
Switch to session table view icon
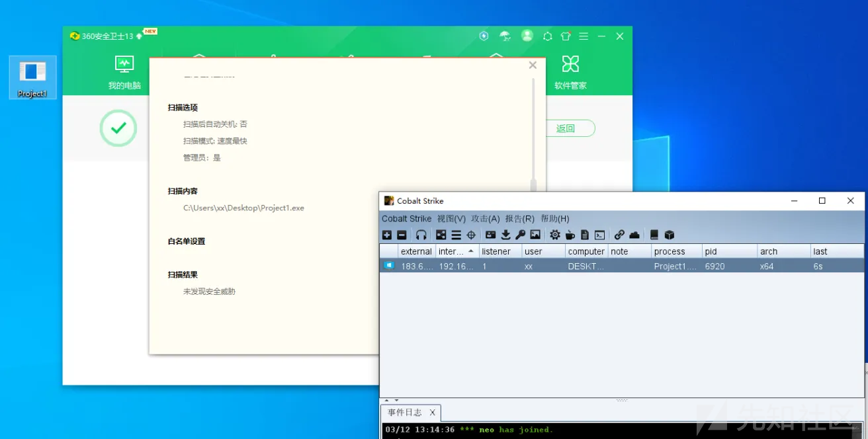point(456,235)
